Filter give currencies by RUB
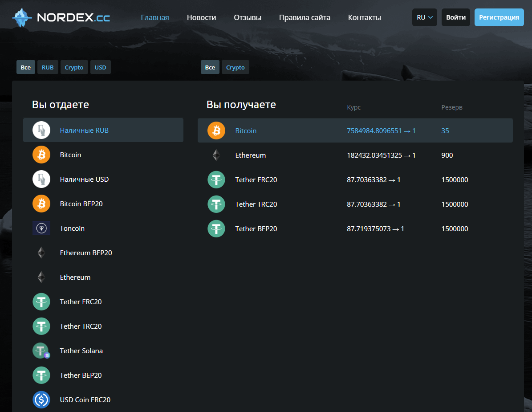This screenshot has width=532, height=412. [48, 67]
